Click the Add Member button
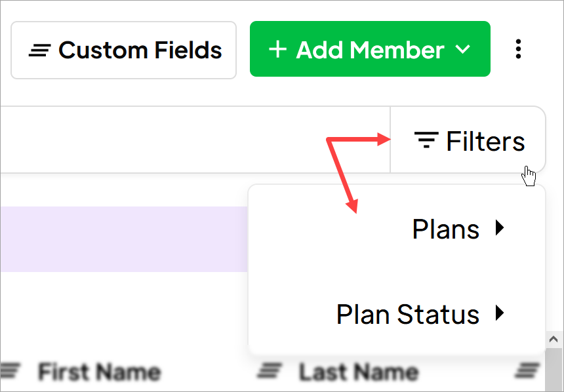Image resolution: width=564 pixels, height=392 pixels. (x=370, y=49)
